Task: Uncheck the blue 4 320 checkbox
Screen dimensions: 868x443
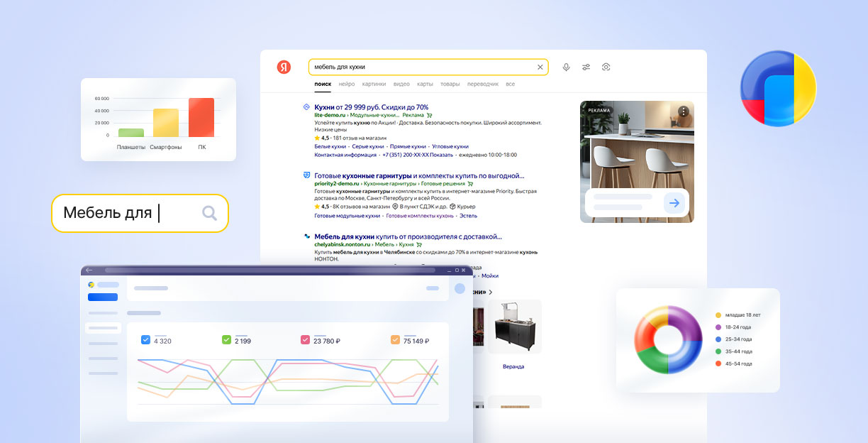Action: click(145, 340)
